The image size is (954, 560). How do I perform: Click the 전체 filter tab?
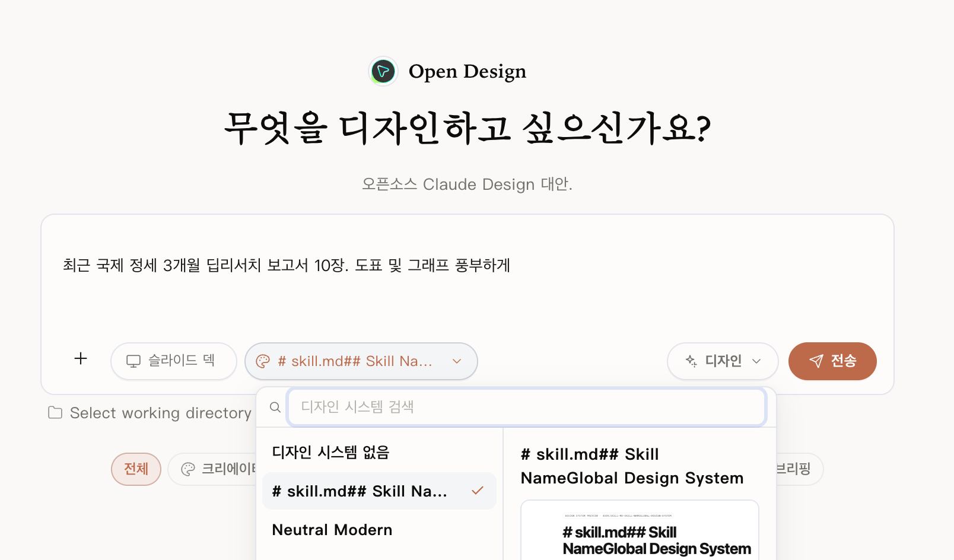click(136, 469)
